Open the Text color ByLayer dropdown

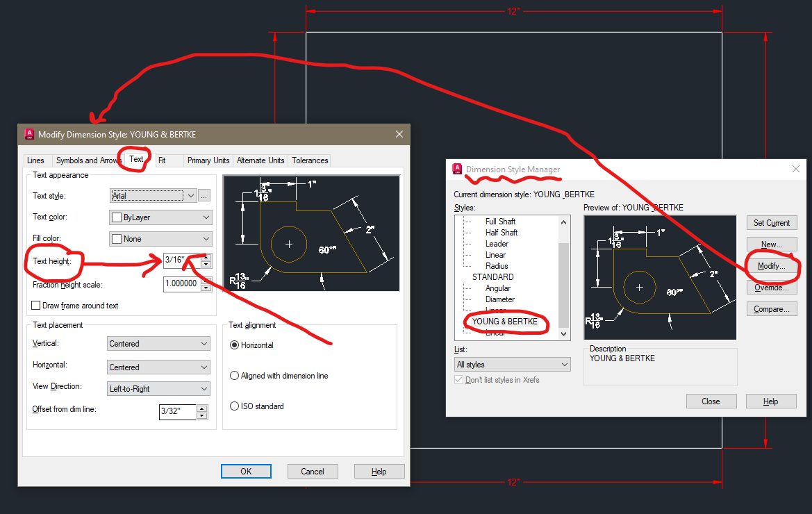tap(160, 217)
